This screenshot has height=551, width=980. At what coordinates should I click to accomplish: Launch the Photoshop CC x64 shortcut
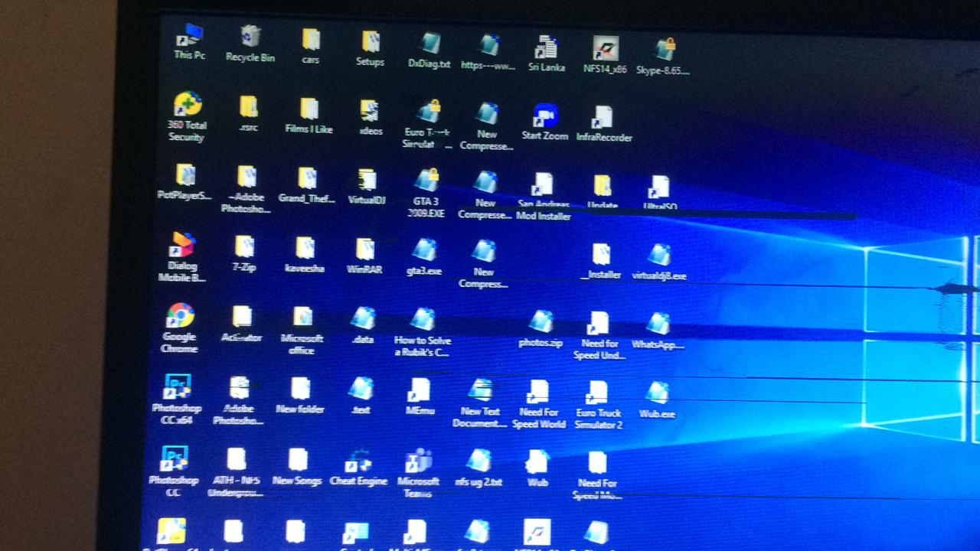coord(177,400)
